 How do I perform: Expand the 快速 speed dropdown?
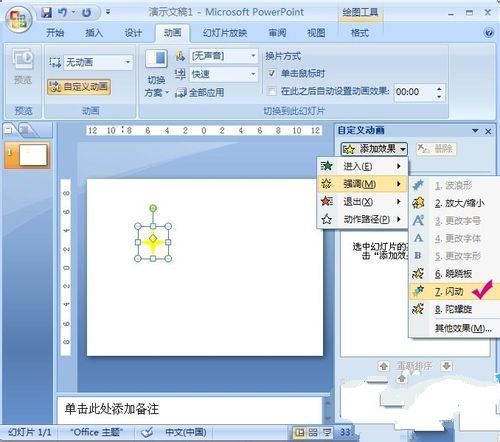click(x=253, y=74)
